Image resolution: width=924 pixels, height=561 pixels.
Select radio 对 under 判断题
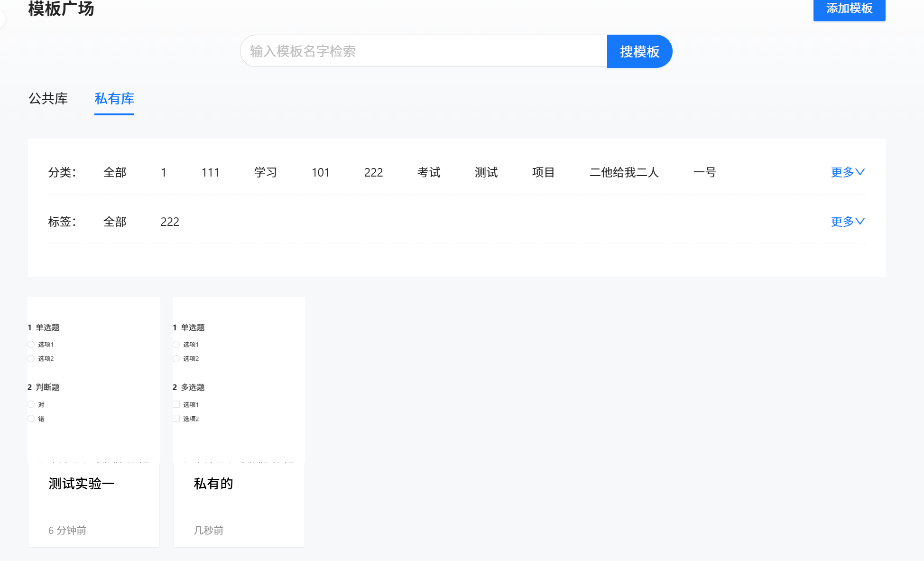[31, 404]
